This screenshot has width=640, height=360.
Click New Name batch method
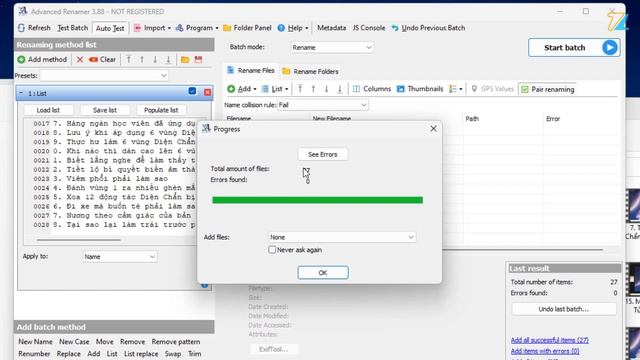point(35,342)
